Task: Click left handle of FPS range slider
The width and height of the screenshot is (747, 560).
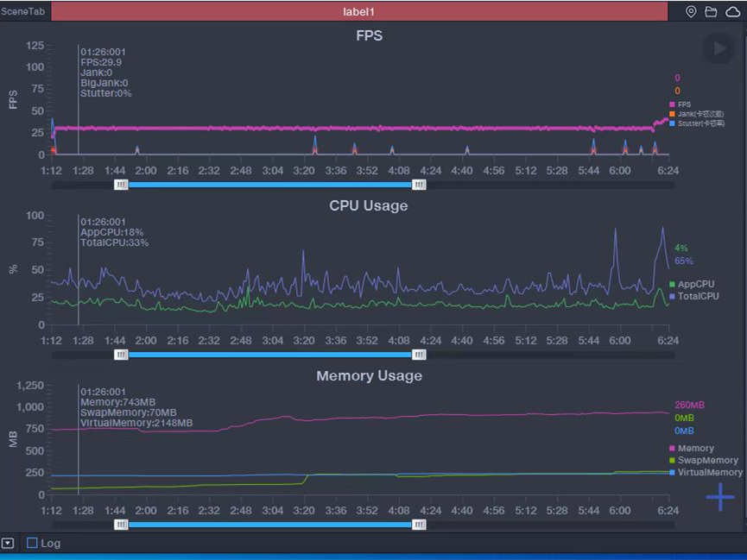Action: coord(122,185)
